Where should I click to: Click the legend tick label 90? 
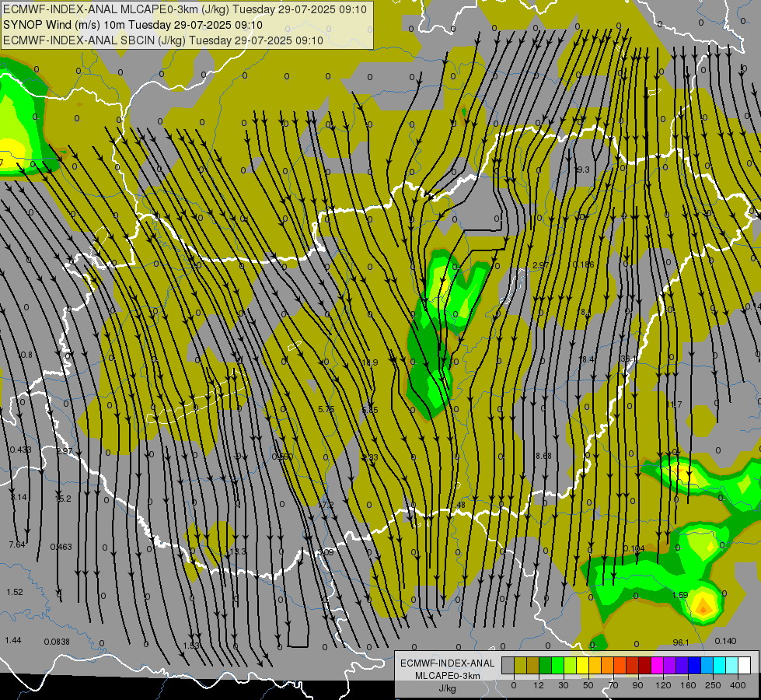pos(637,685)
